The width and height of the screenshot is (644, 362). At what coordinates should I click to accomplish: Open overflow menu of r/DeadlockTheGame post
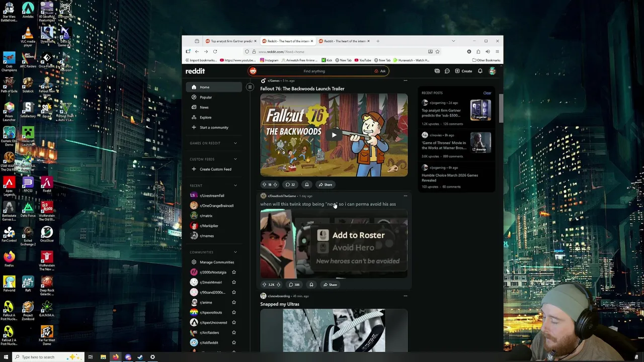406,196
